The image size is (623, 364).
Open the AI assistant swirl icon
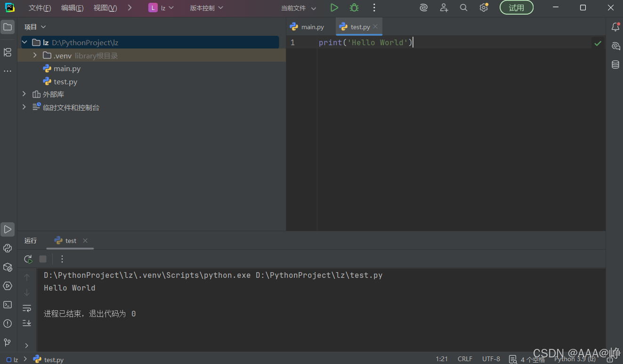(x=424, y=8)
